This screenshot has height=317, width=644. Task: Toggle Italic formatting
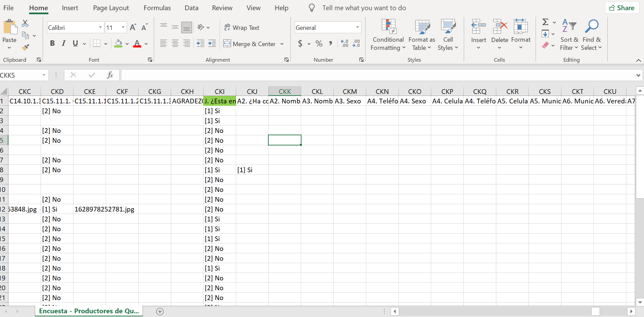click(x=63, y=43)
